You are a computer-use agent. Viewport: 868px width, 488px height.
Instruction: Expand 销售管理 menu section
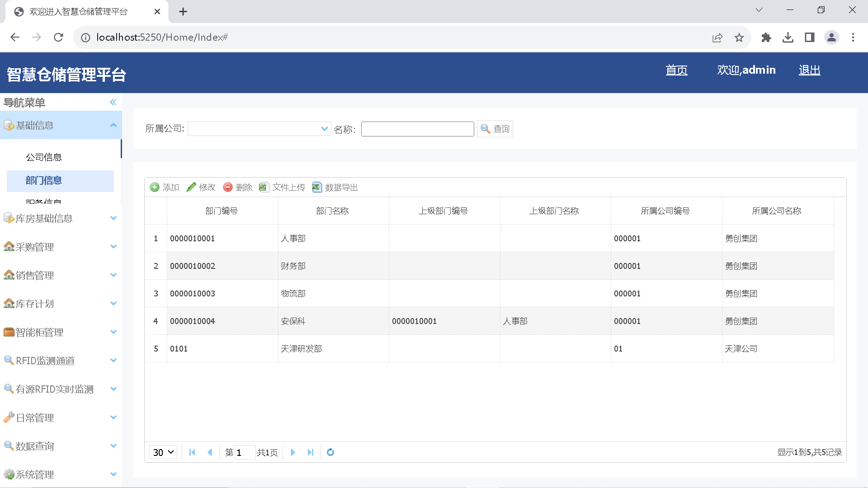coord(61,275)
